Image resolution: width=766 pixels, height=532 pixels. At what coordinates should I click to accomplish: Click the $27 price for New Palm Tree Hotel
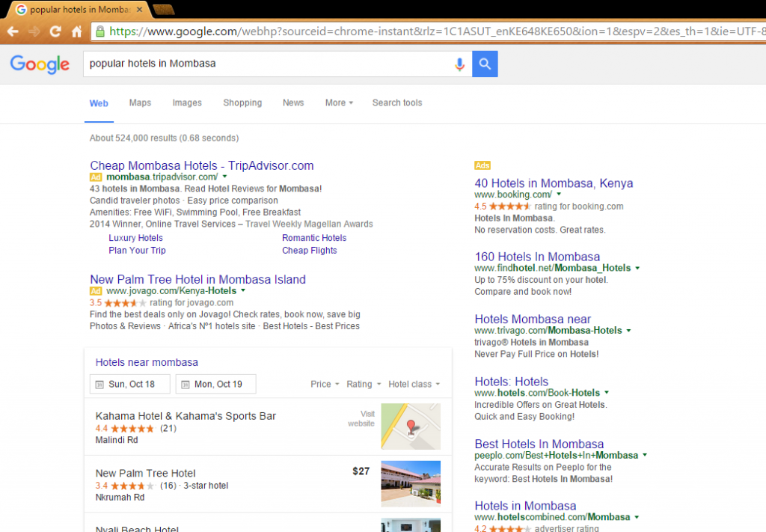click(x=361, y=471)
